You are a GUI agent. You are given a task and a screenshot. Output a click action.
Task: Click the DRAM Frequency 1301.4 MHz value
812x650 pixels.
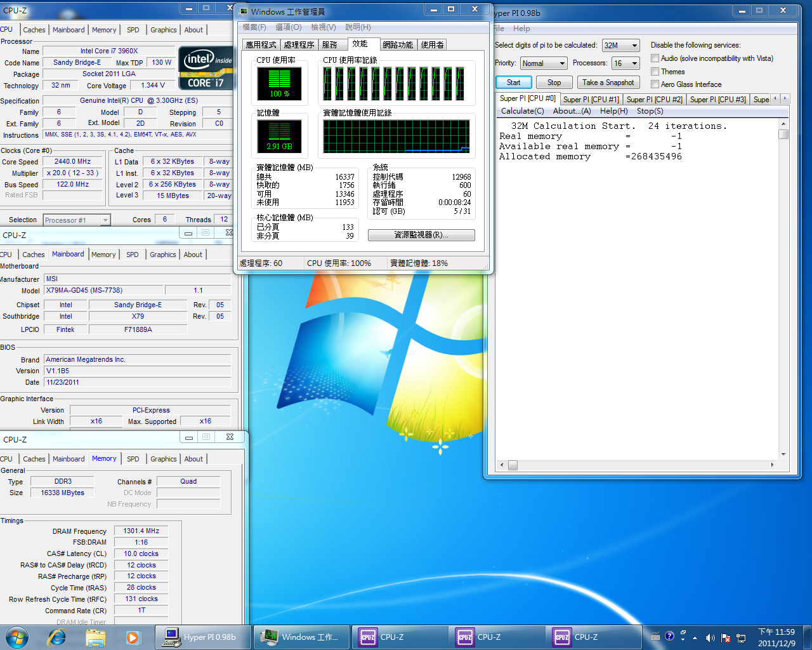[141, 531]
